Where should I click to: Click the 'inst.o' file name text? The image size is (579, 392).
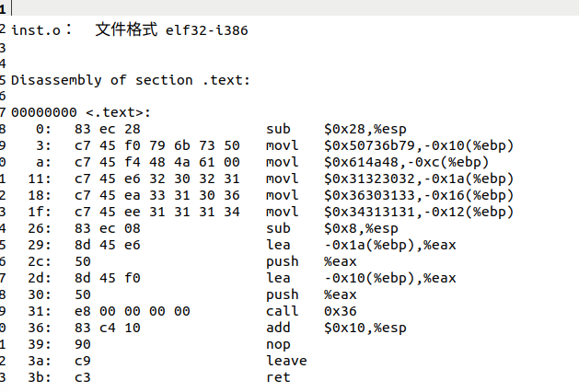click(36, 30)
